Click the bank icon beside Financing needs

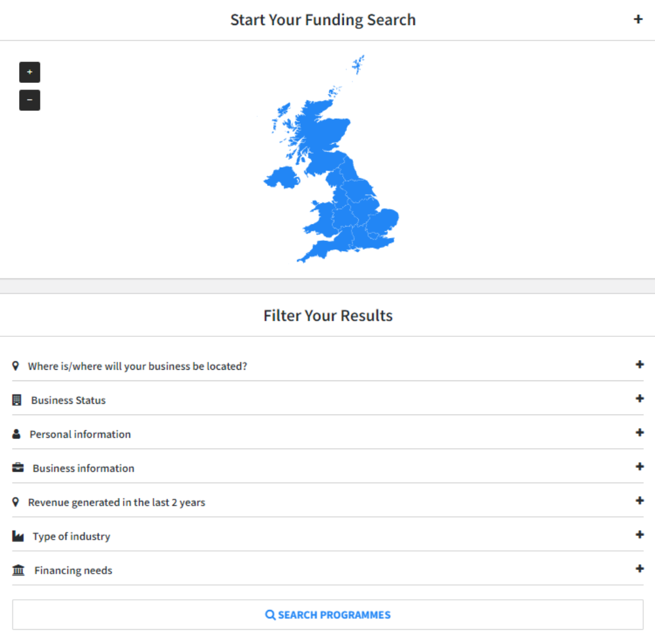(18, 571)
